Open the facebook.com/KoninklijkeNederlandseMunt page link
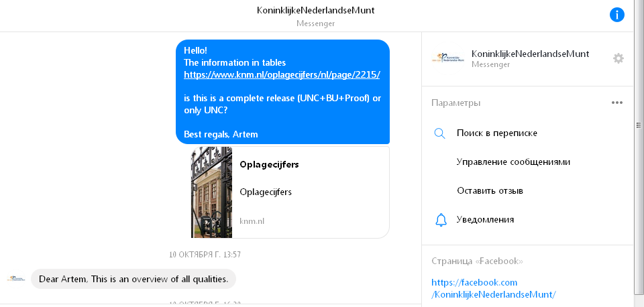 (x=494, y=288)
